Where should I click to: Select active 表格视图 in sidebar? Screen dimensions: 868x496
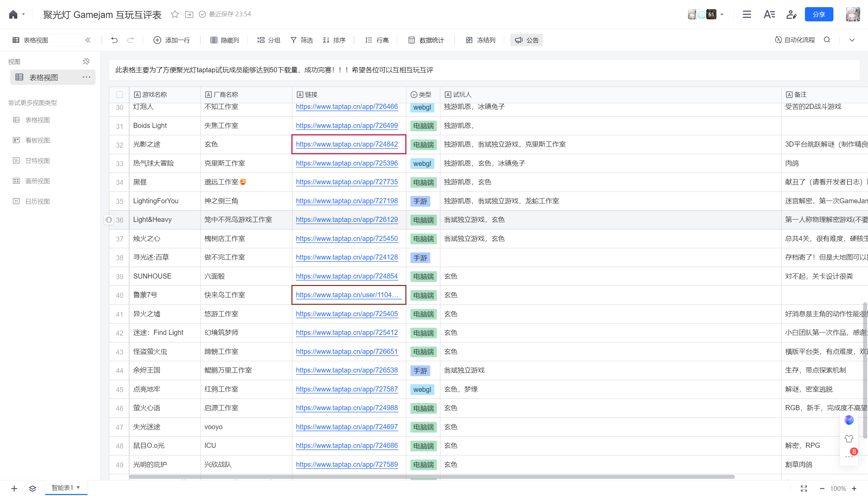coord(53,77)
